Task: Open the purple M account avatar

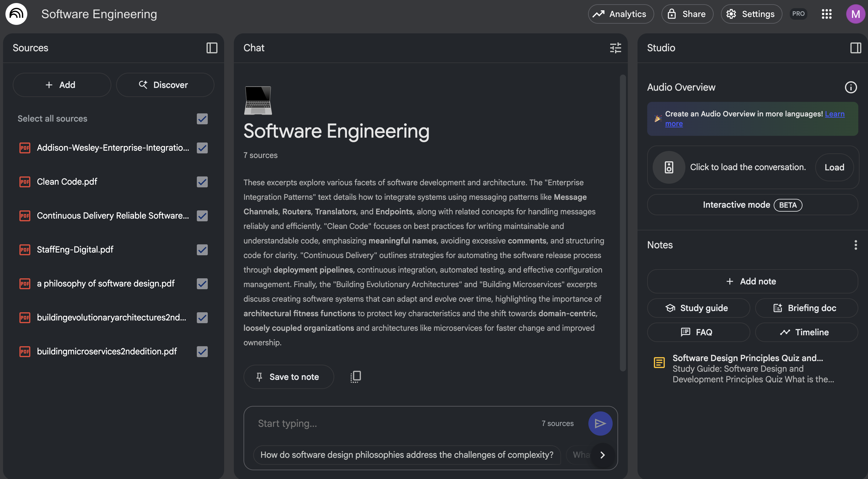Action: click(x=855, y=14)
